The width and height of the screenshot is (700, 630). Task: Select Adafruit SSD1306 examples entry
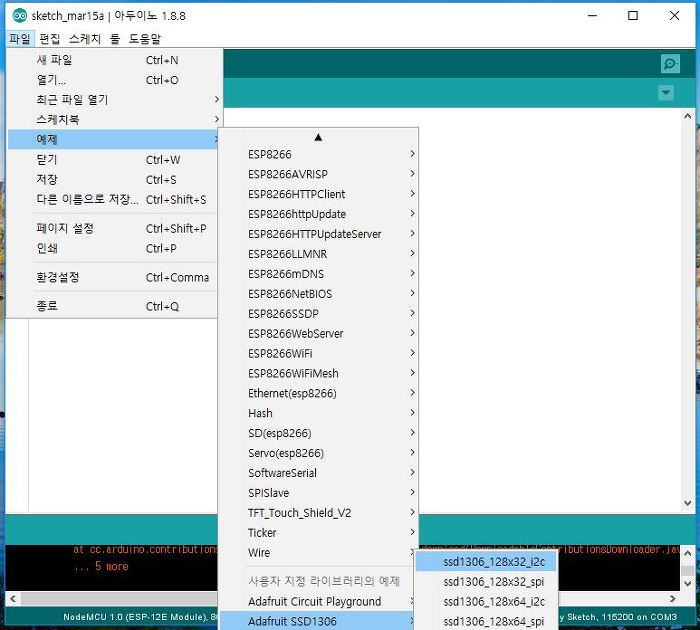318,621
